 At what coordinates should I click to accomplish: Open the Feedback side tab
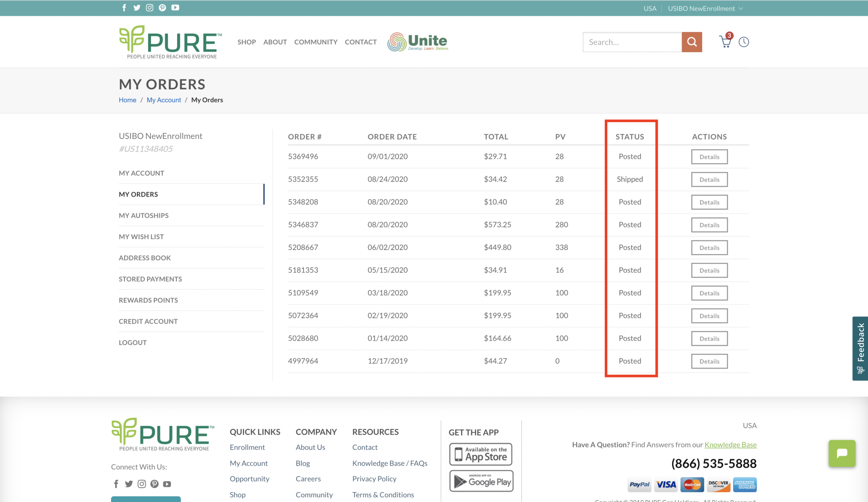[860, 348]
